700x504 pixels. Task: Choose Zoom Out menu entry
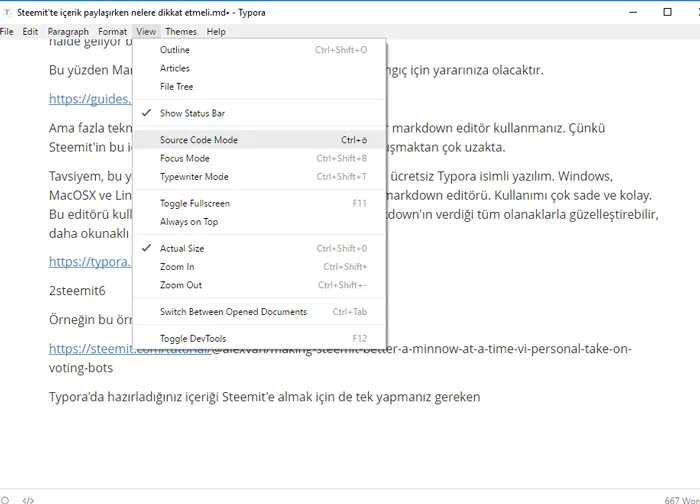pos(259,285)
